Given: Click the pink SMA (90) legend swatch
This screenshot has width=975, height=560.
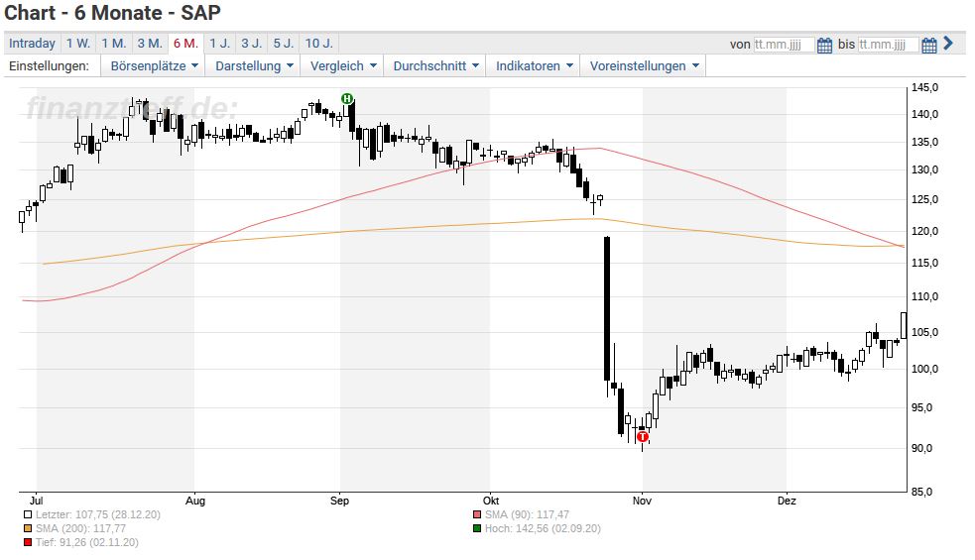Looking at the screenshot, I should [x=477, y=514].
